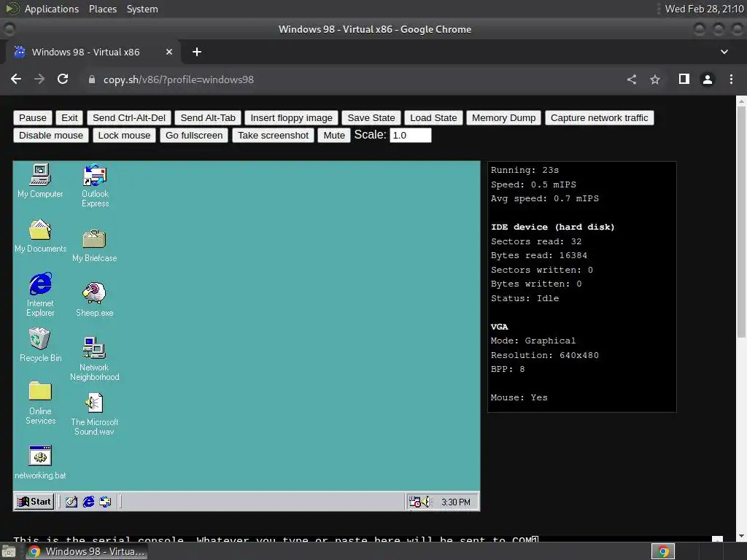Toggle the Lock mouse button
This screenshot has width=747, height=560.
(x=124, y=135)
